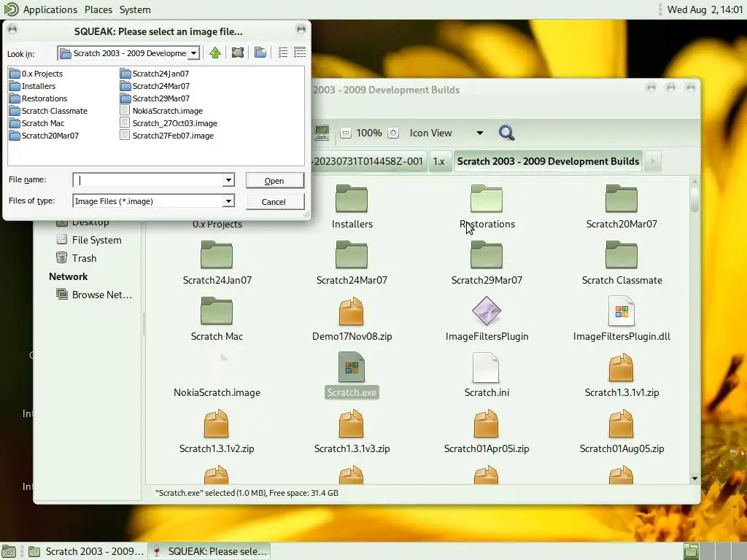
Task: Open Installers folder in file manager
Action: (352, 206)
